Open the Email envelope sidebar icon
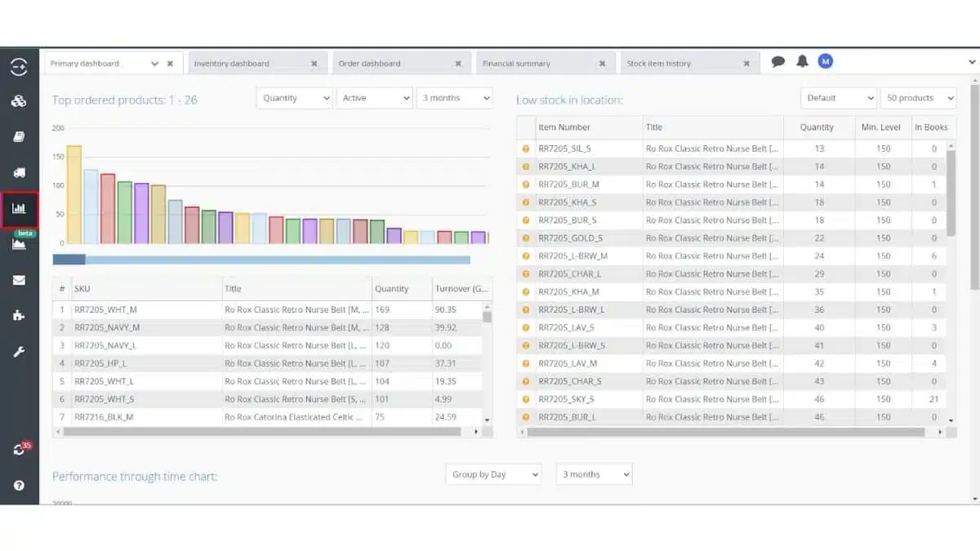The width and height of the screenshot is (980, 551). coord(19,280)
